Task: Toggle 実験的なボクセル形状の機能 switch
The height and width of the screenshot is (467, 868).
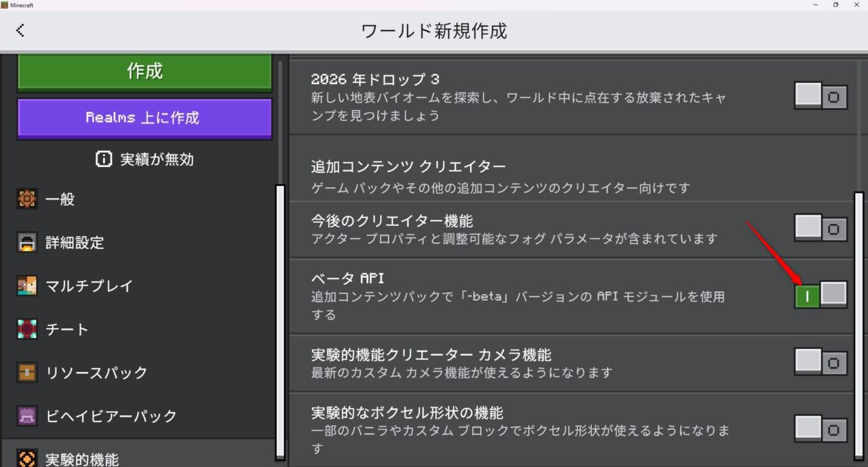Action: (x=821, y=429)
